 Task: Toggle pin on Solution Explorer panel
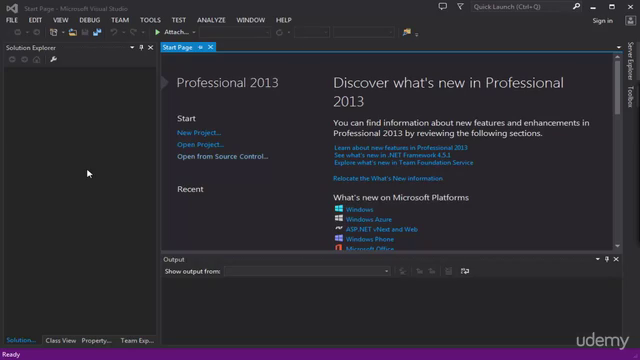point(141,48)
